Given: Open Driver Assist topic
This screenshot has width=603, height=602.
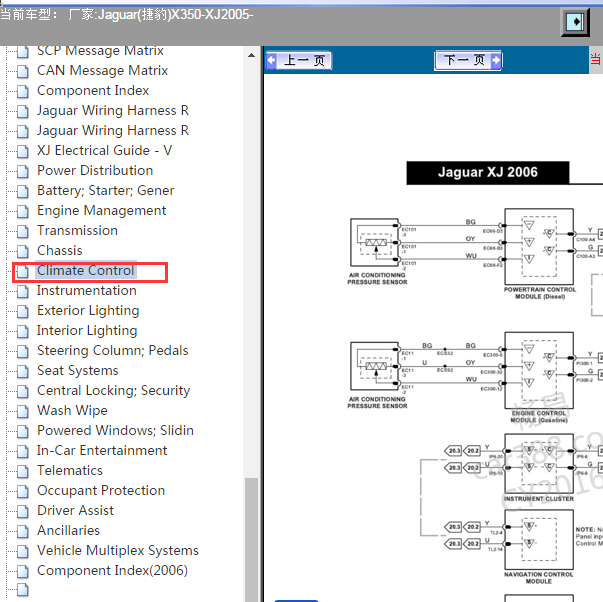Looking at the screenshot, I should click(75, 510).
